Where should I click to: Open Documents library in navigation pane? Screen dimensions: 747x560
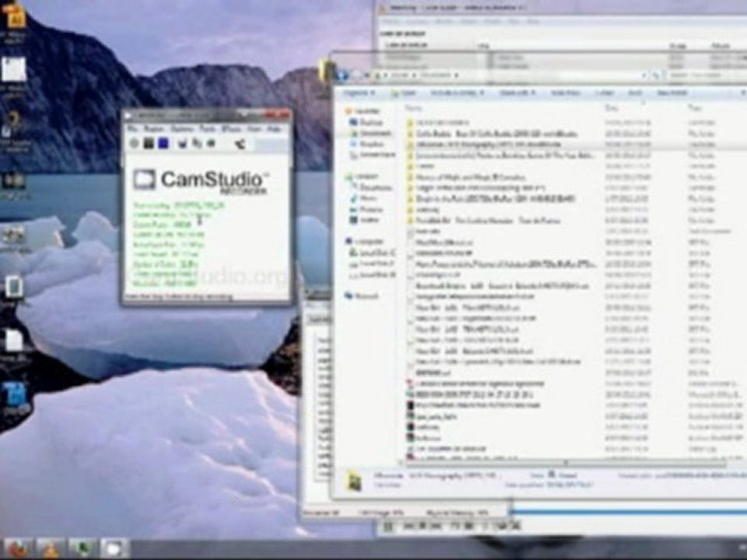371,187
